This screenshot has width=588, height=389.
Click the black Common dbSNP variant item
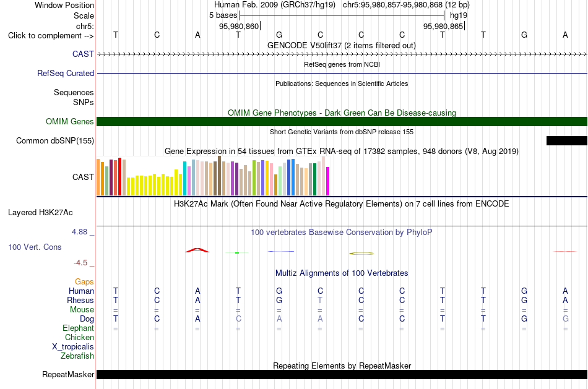[566, 140]
